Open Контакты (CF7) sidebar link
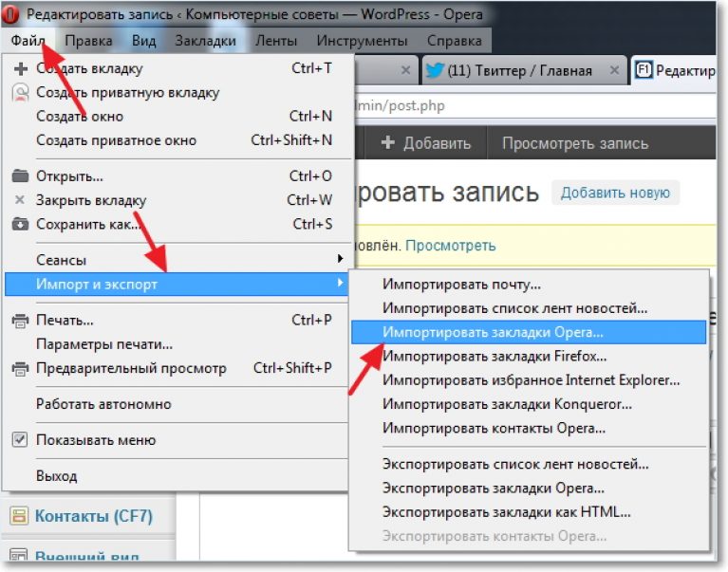The width and height of the screenshot is (728, 572). click(x=94, y=516)
